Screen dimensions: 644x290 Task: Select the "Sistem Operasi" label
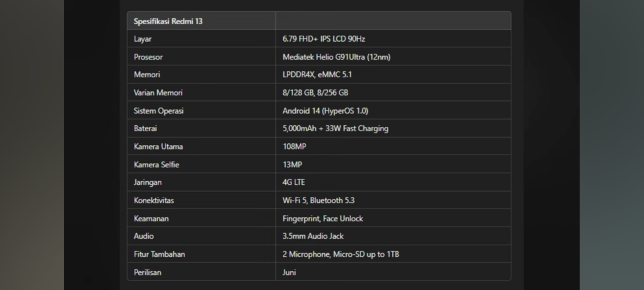[x=159, y=111]
